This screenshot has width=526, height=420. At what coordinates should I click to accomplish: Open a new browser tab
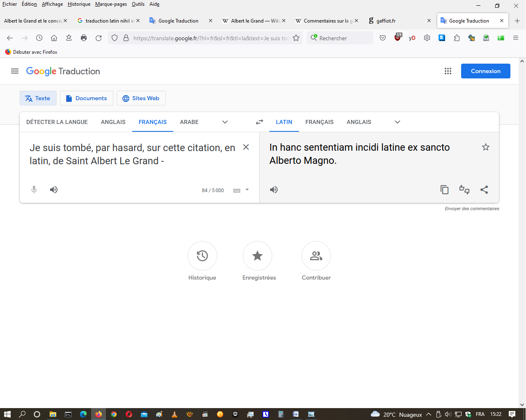[517, 21]
